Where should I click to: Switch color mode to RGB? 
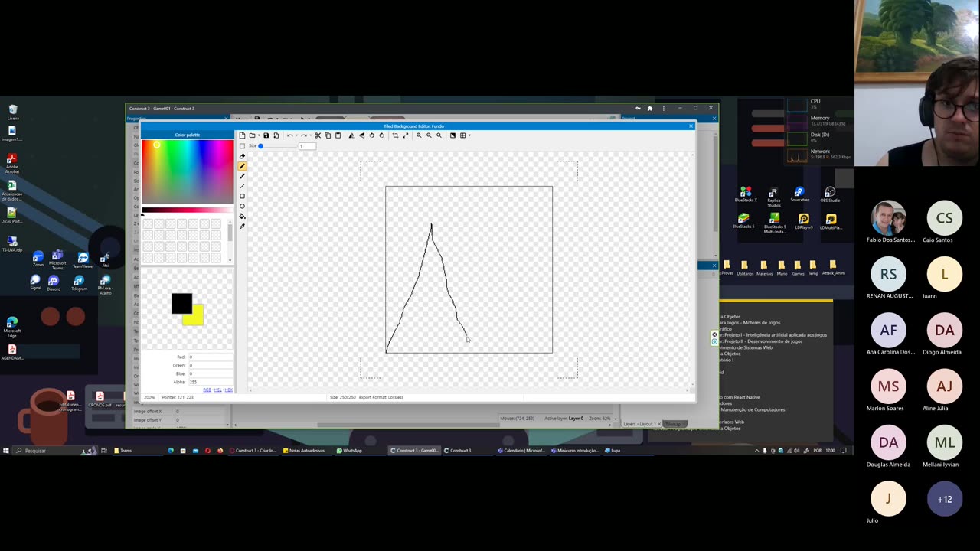(x=207, y=390)
